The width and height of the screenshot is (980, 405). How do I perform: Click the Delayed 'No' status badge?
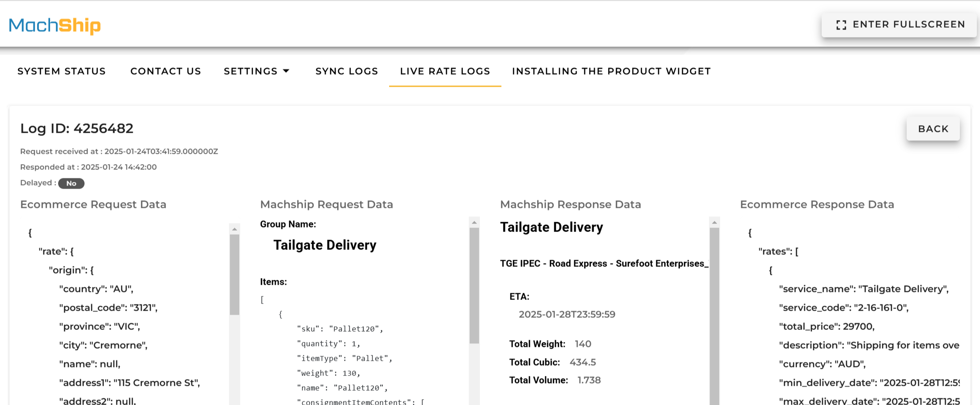71,183
